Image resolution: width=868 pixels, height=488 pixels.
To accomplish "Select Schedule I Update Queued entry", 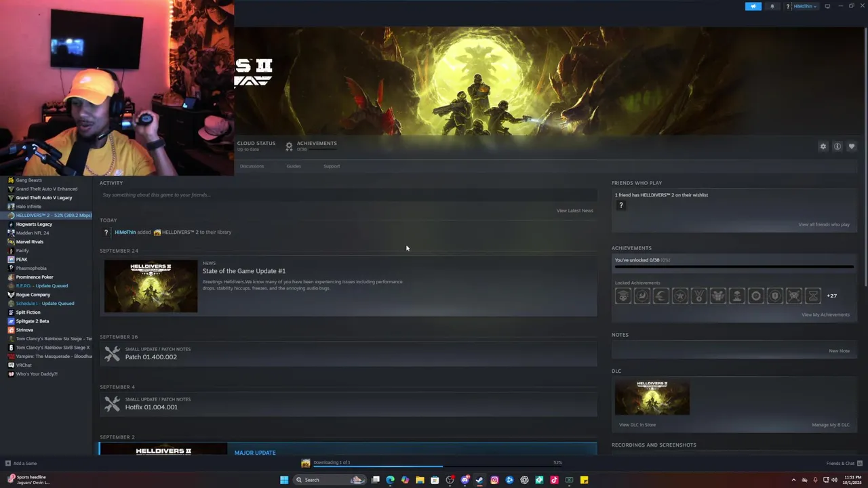I will coord(46,304).
